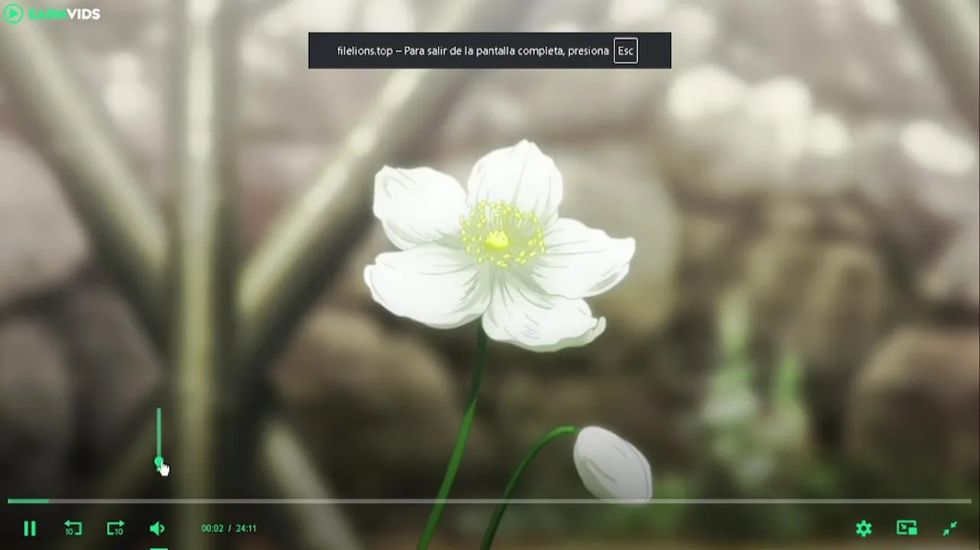Enable picture-in-picture mode
Screen dimensions: 980x550
907,528
